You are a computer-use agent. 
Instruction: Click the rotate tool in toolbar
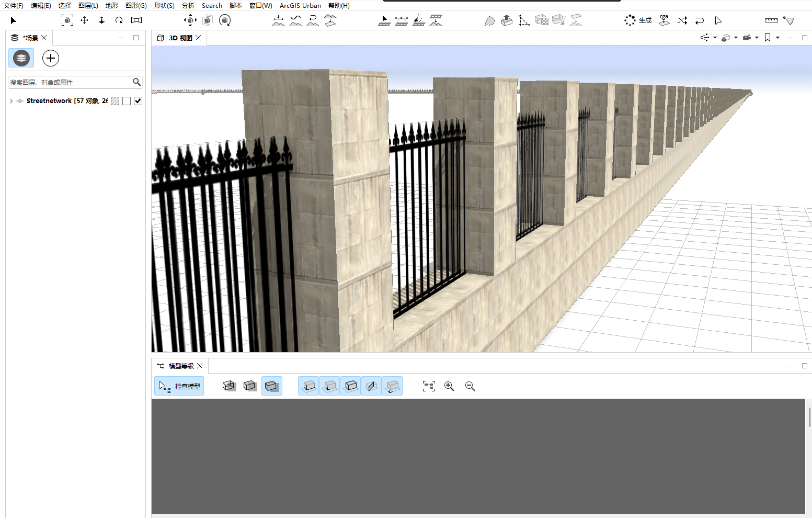119,20
